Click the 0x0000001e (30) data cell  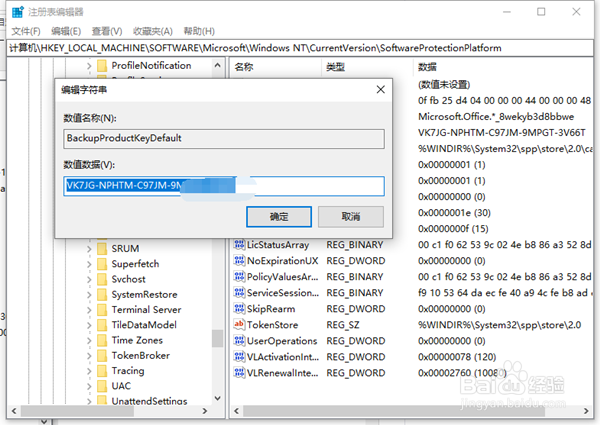coord(454,213)
